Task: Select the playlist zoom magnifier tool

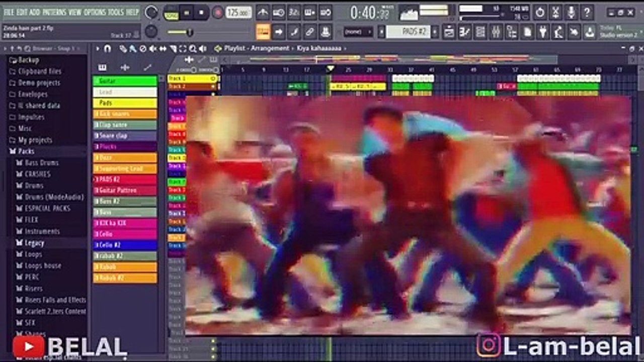Action: [x=192, y=48]
